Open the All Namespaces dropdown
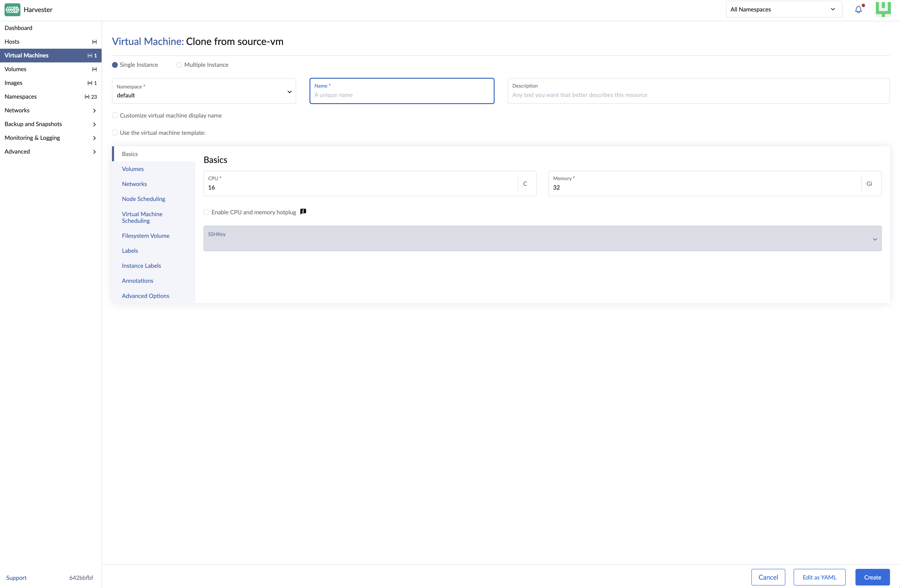The width and height of the screenshot is (900, 588). (x=783, y=9)
